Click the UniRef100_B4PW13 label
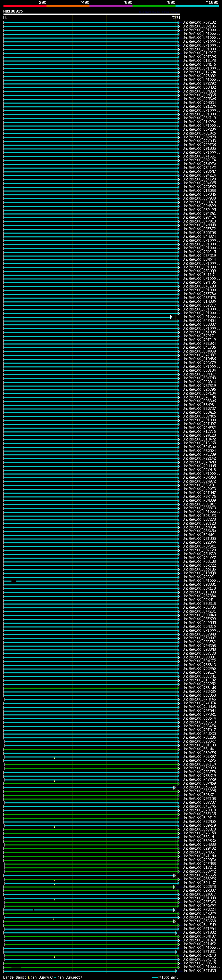Screen dimensions: 222x980 click(199, 221)
